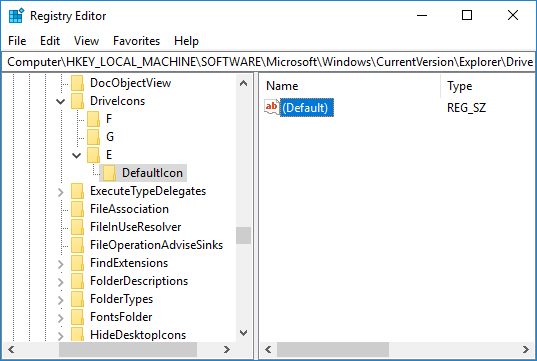
Task: Click tree pane scroll right arrow
Action: [x=226, y=350]
